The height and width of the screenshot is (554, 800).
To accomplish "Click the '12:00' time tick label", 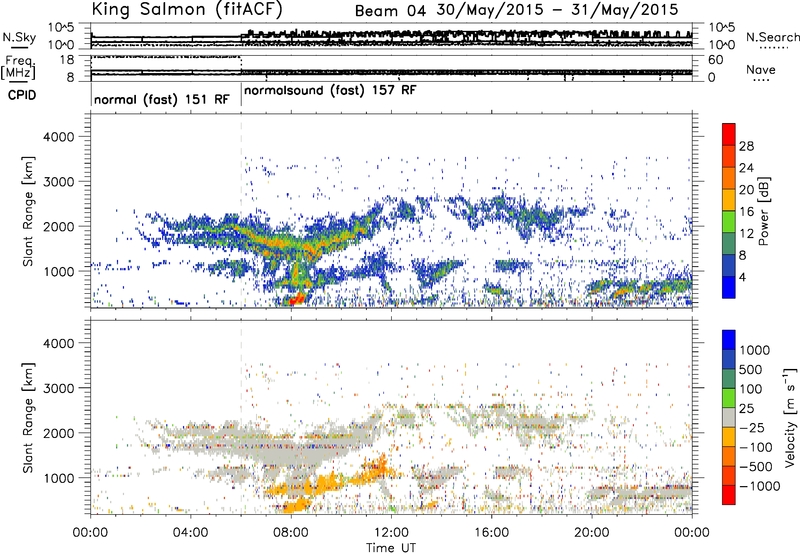I will click(x=391, y=533).
